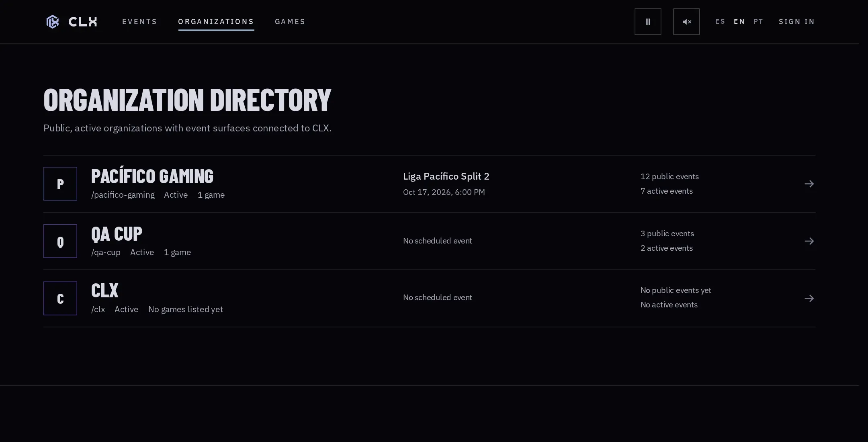Switch language to PT

click(758, 22)
